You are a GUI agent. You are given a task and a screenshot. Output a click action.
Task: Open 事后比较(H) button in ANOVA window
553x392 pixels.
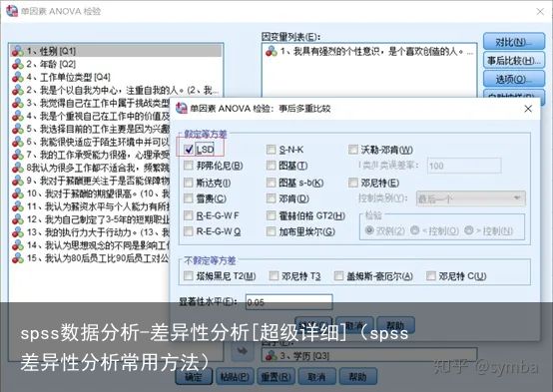click(514, 61)
